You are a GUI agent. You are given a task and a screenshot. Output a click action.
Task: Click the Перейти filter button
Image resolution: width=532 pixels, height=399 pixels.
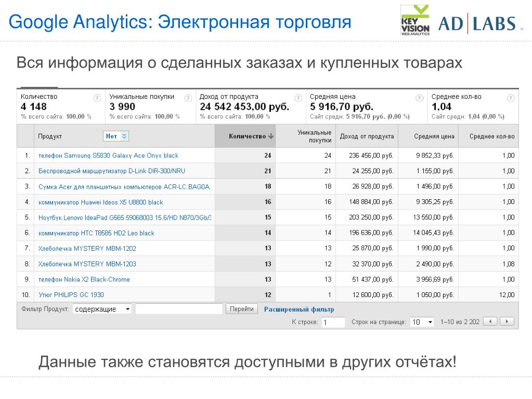coord(242,309)
